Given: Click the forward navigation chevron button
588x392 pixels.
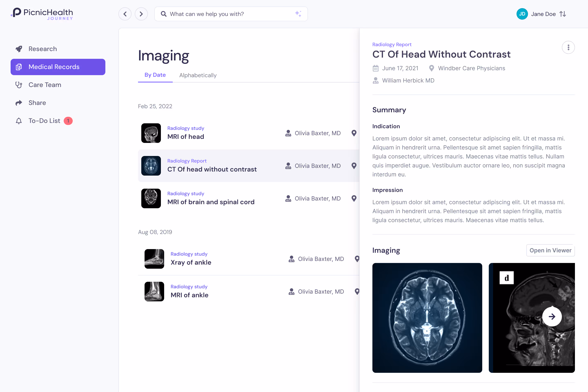Looking at the screenshot, I should pos(141,14).
